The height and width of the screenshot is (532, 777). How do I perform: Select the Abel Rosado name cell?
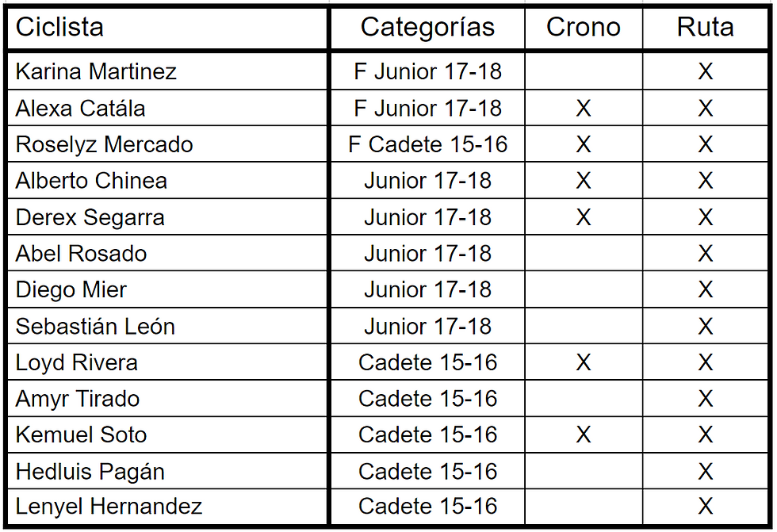(81, 255)
